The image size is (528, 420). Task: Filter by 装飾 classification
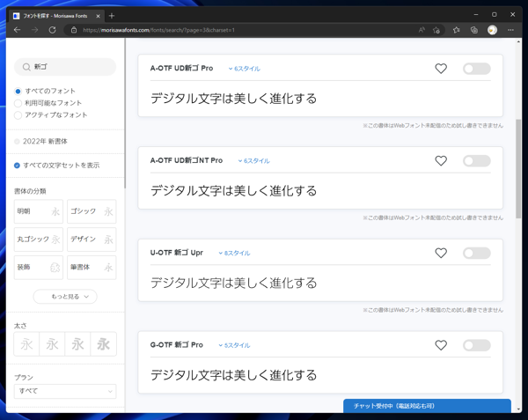click(39, 268)
